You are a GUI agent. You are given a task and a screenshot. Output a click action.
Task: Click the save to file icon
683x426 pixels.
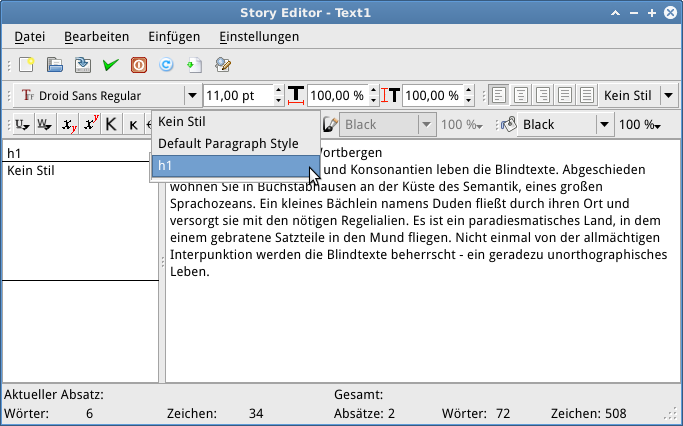tap(84, 66)
